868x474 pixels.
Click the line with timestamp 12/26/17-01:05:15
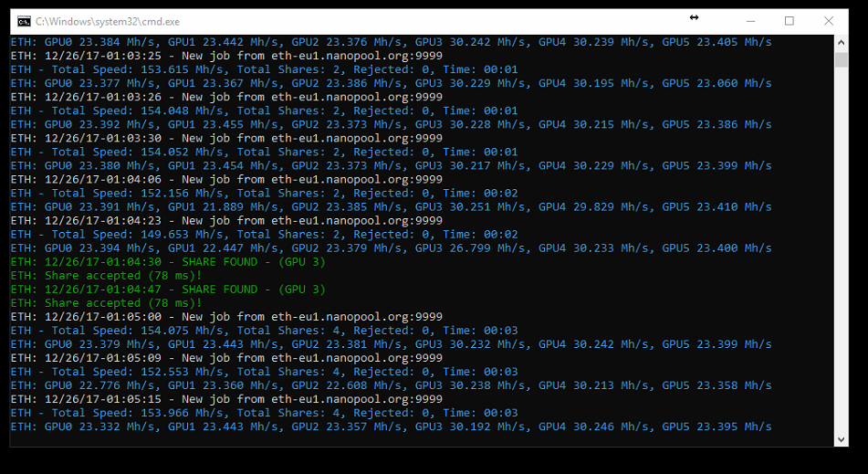[226, 399]
